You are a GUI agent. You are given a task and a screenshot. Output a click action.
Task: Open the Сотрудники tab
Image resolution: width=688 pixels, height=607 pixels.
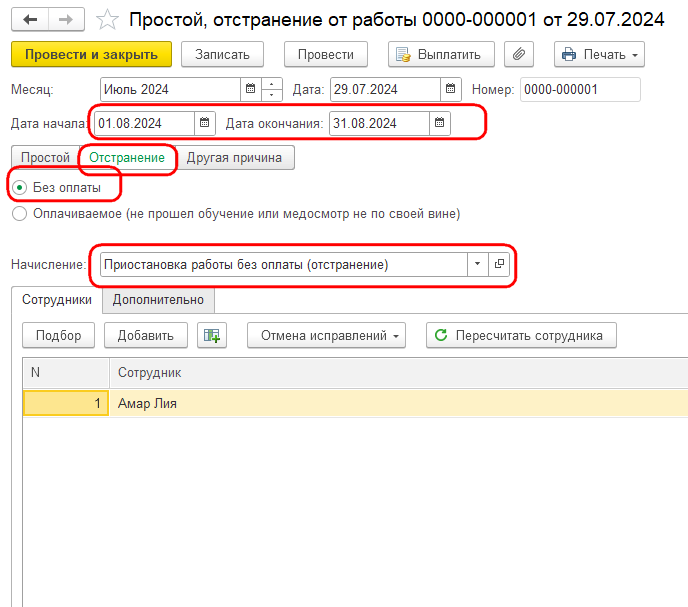57,300
